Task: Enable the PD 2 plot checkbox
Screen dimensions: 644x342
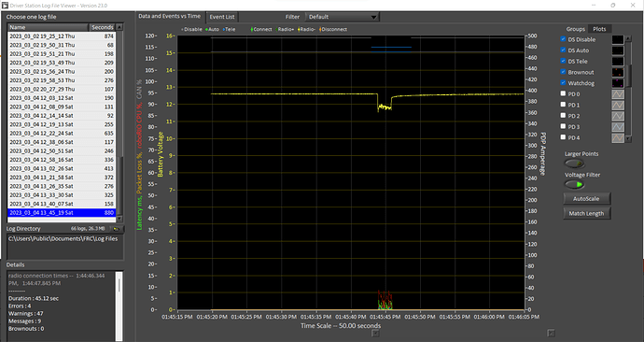Action: 563,116
